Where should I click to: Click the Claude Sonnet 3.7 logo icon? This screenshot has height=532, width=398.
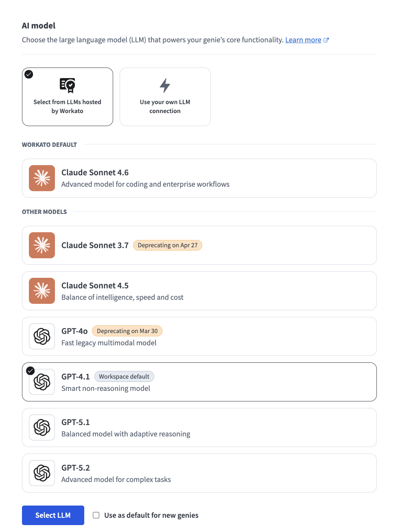click(42, 245)
